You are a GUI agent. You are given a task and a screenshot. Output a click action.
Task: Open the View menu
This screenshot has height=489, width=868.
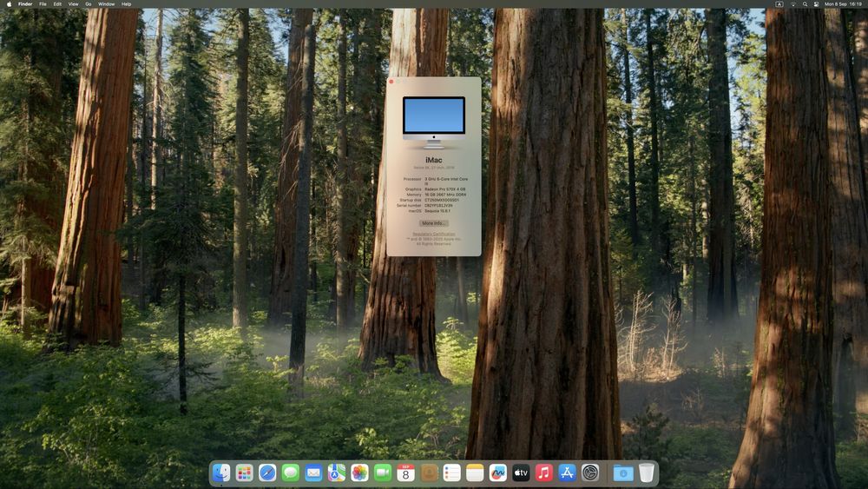(x=73, y=3)
